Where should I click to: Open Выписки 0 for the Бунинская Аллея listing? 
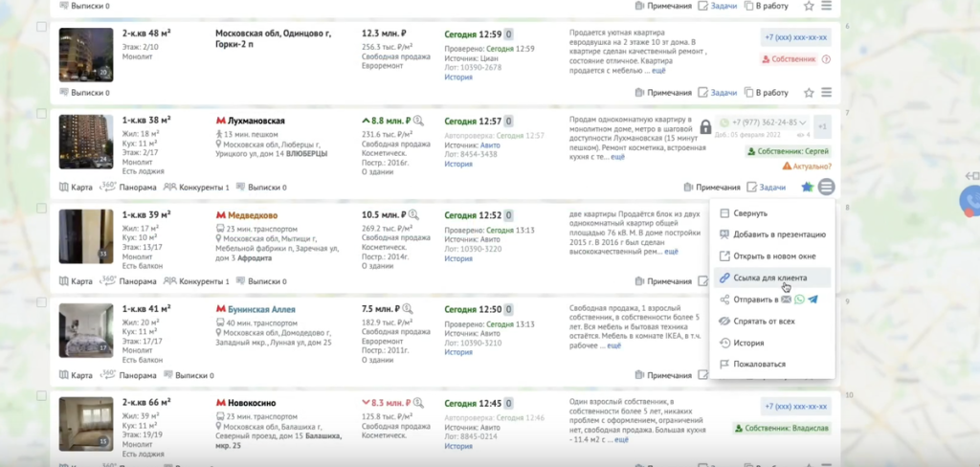189,376
